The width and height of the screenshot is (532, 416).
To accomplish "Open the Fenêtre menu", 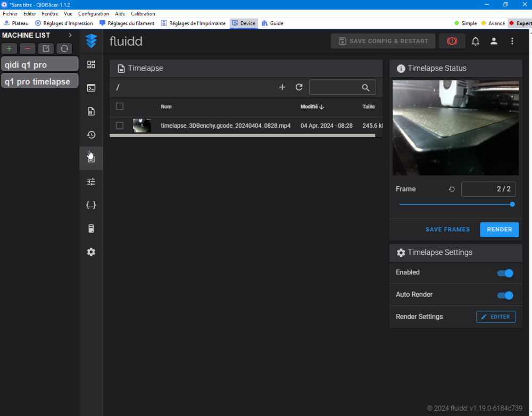I will click(x=50, y=14).
